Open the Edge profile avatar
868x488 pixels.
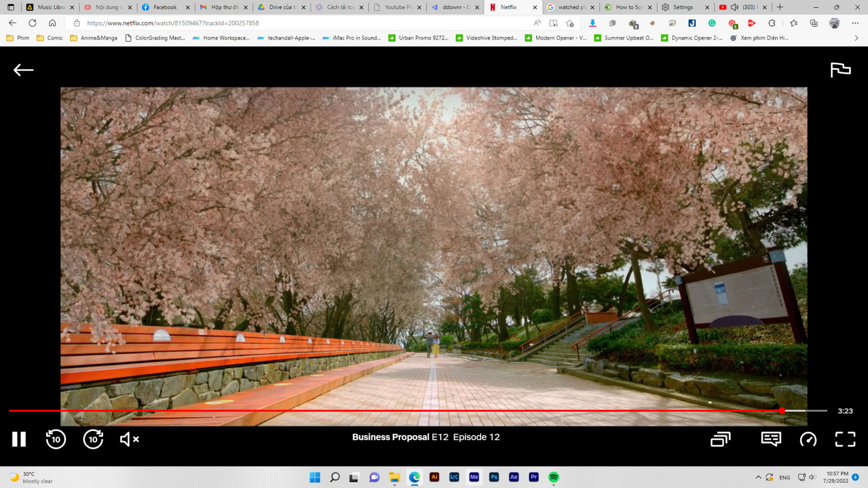pos(834,23)
